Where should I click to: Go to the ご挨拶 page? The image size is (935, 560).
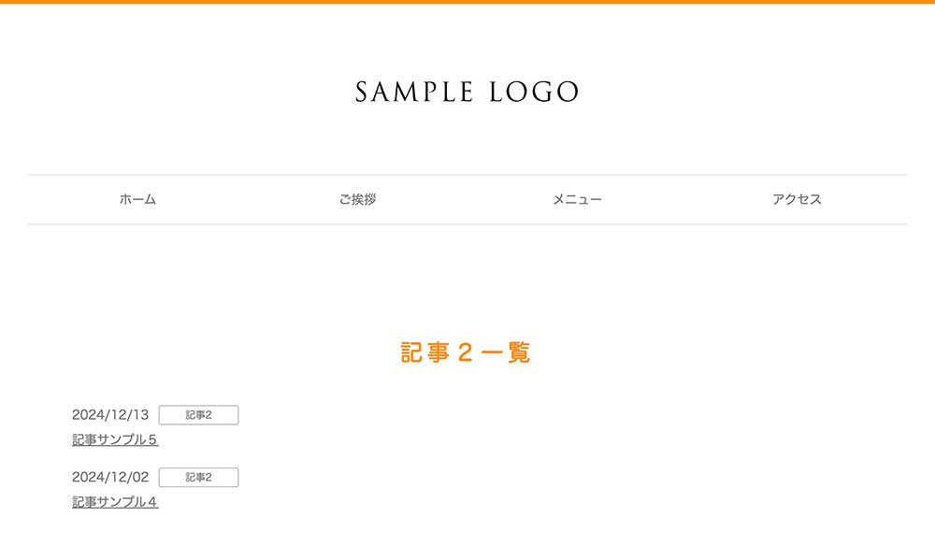pyautogui.click(x=358, y=199)
